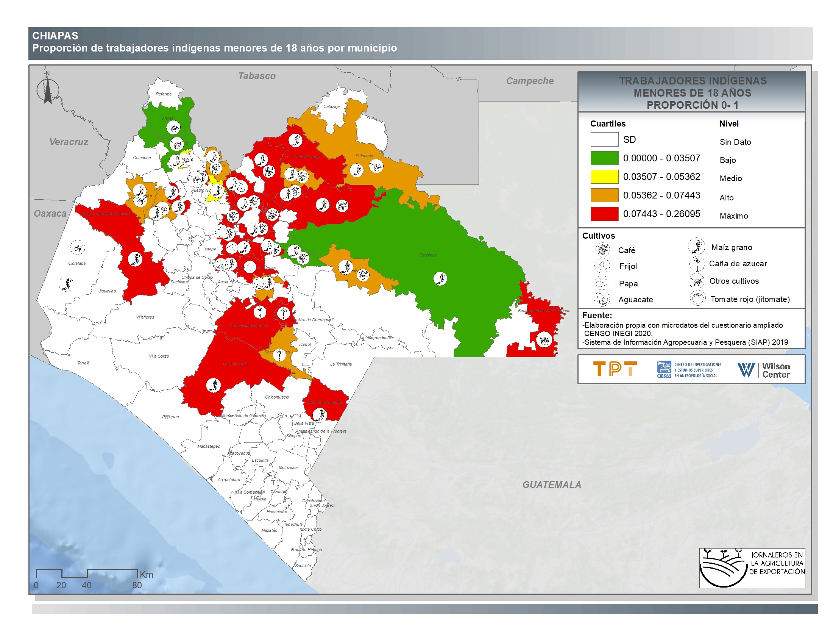Click the Otros cultivos legend icon

[696, 281]
